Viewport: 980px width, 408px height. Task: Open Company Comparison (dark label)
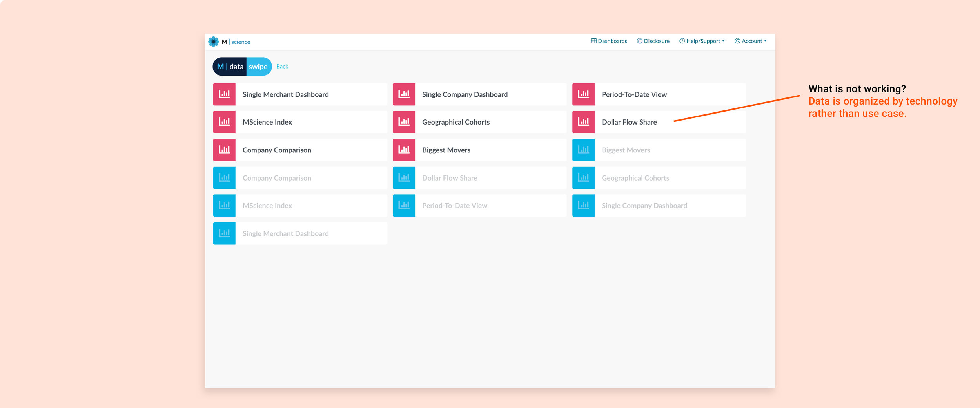tap(277, 150)
